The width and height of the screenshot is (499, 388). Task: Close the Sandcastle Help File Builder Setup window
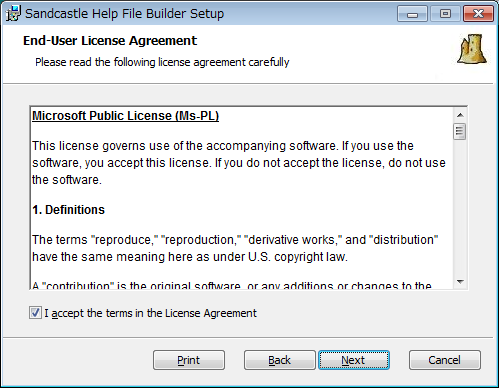tap(478, 14)
